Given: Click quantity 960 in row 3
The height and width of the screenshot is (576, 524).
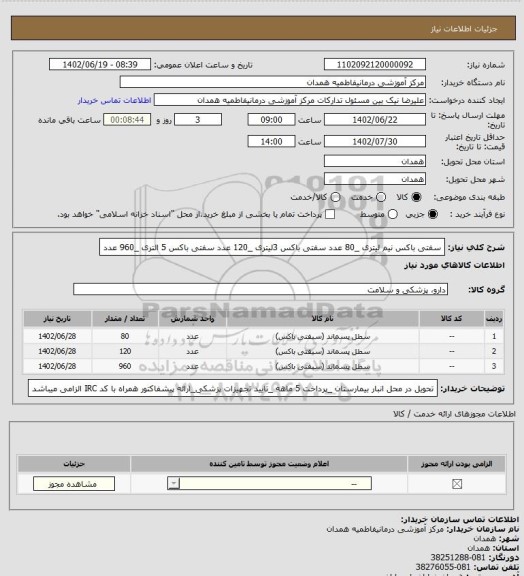Looking at the screenshot, I should 125,366.
